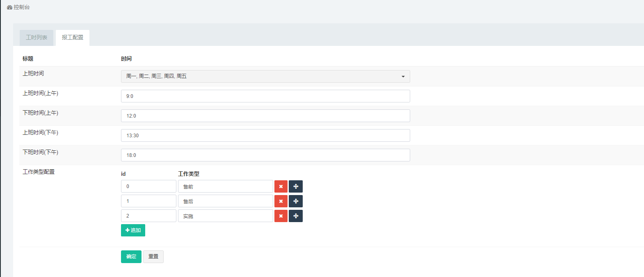644x277 pixels.
Task: Focus the 下班时间(上午) field showing 12:0
Action: click(265, 116)
